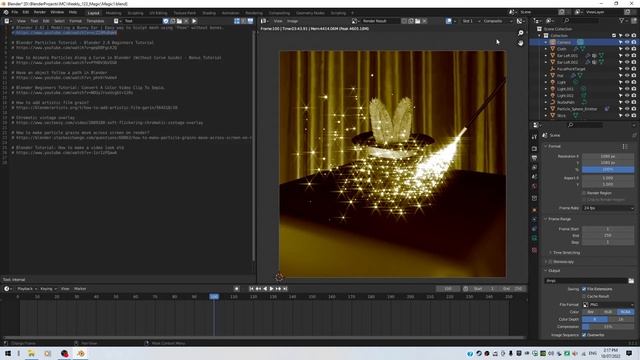640x360 pixels.
Task: Open the green Object Data properties tab
Action: coord(534,238)
